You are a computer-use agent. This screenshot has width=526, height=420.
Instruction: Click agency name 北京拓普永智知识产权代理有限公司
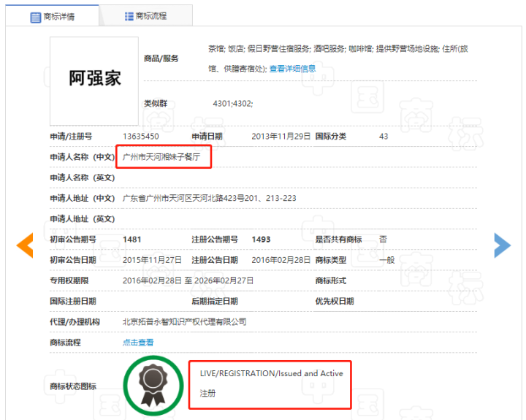pyautogui.click(x=184, y=321)
